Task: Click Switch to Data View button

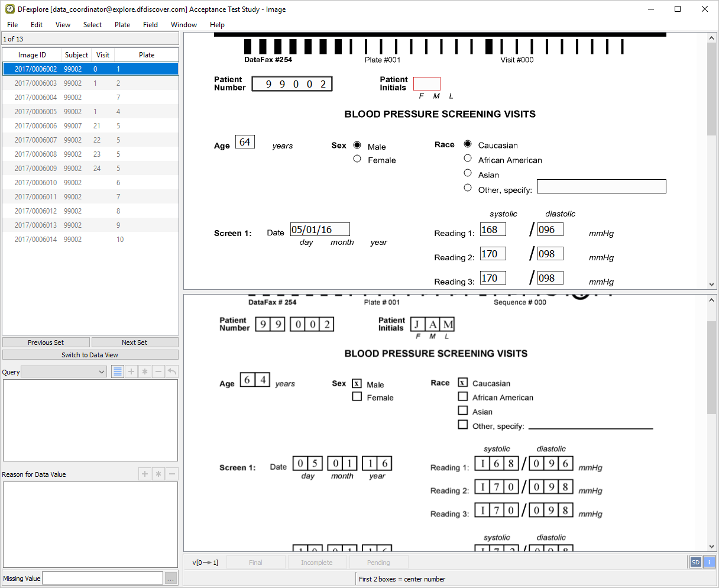Action: click(x=90, y=355)
